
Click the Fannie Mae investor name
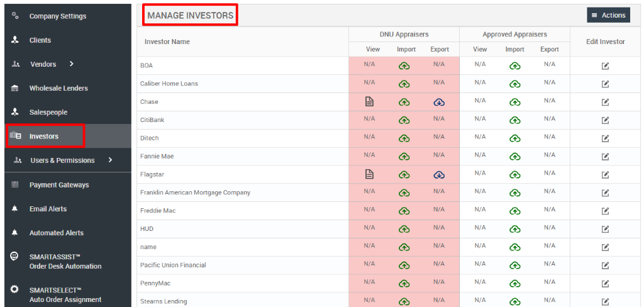(157, 157)
